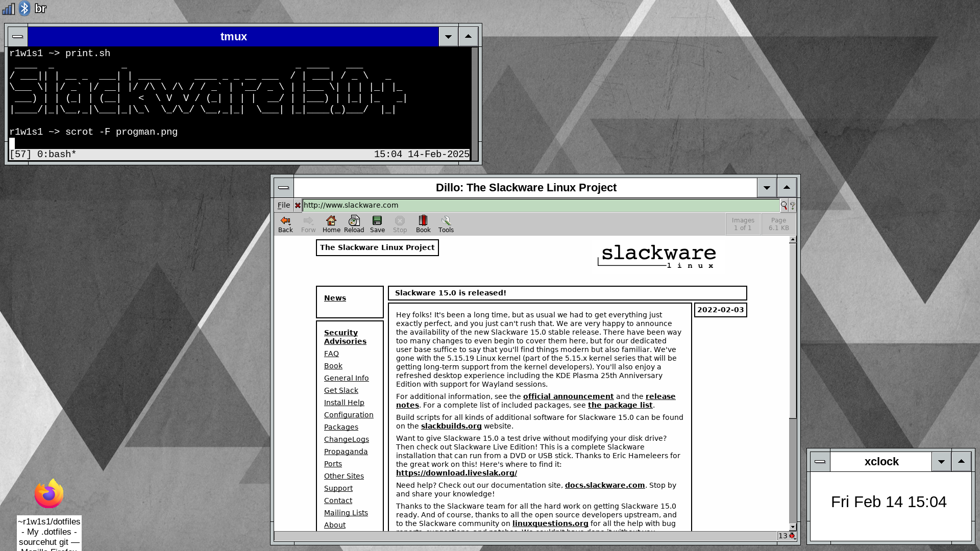Screen dimensions: 980x551
Task: Open the bug meter icon in status bar
Action: [792, 536]
